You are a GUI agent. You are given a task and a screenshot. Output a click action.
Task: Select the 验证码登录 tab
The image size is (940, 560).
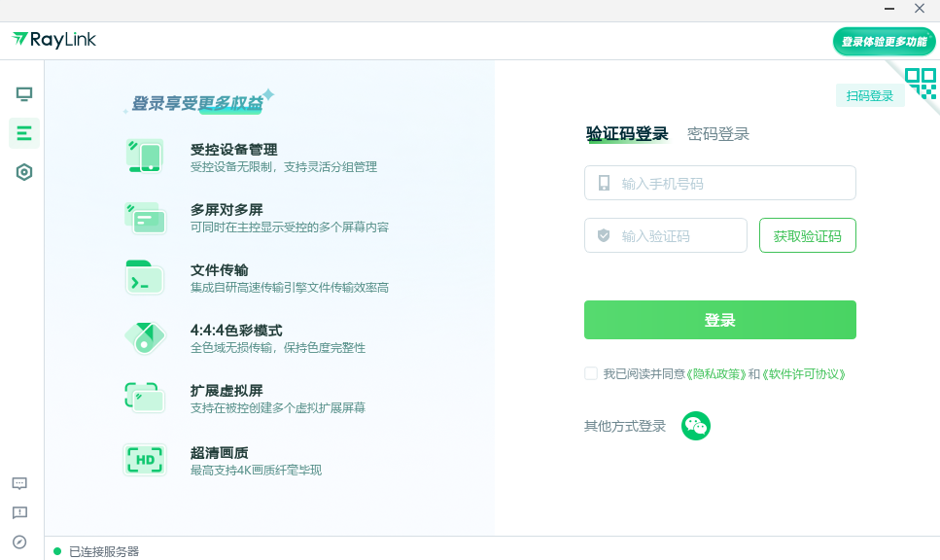[627, 133]
